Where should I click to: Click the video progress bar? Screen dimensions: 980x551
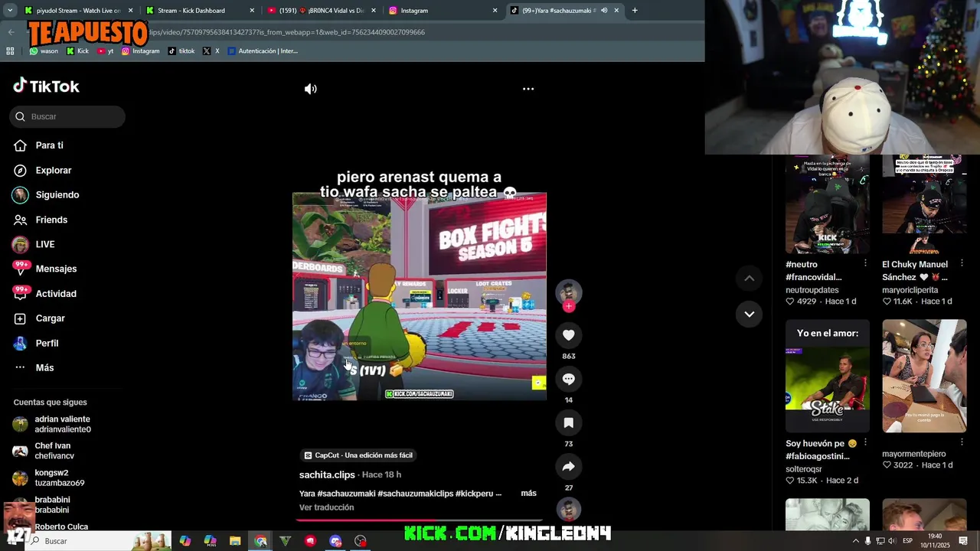tap(420, 520)
